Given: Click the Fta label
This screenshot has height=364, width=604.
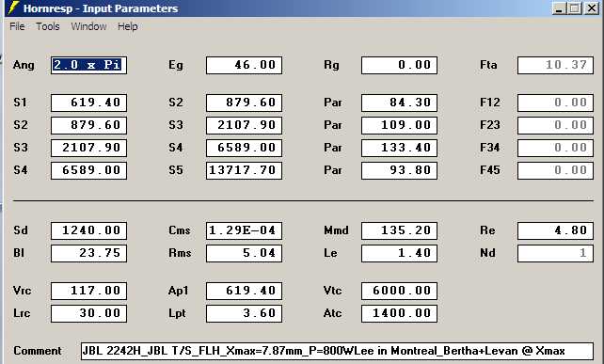Looking at the screenshot, I should coord(488,65).
